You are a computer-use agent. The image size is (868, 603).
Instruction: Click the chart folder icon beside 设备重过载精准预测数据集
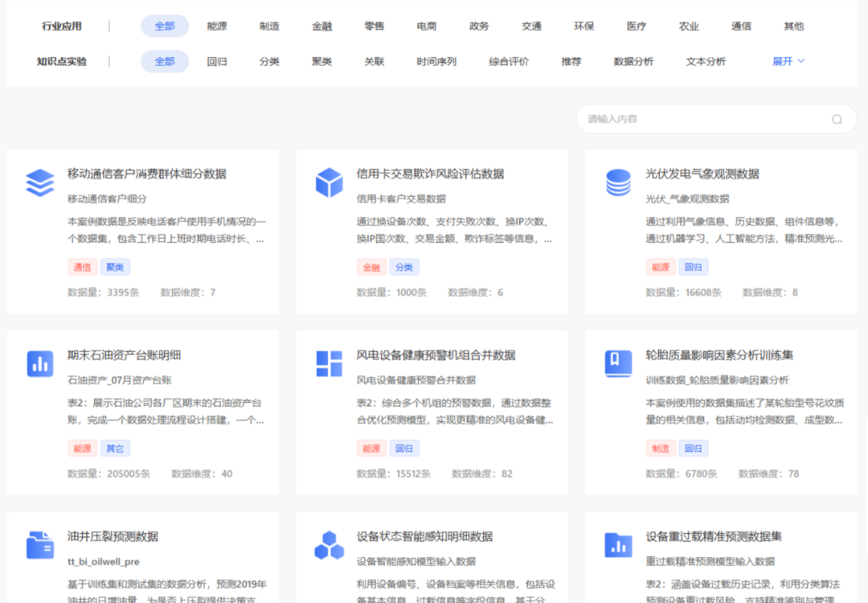pos(618,544)
